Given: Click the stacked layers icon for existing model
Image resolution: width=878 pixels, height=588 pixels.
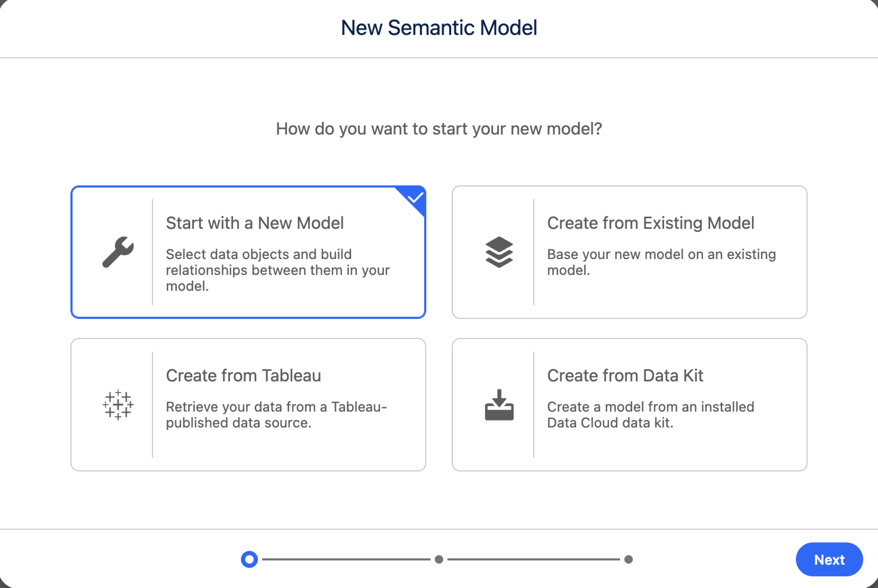Looking at the screenshot, I should [499, 252].
